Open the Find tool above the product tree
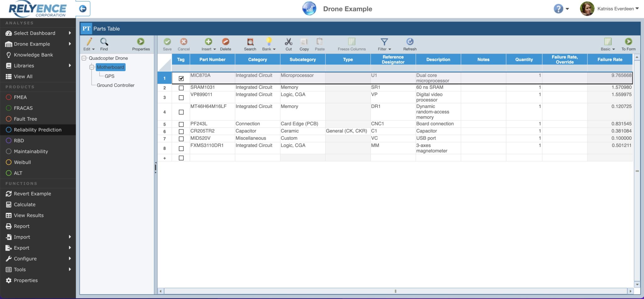 (x=104, y=44)
